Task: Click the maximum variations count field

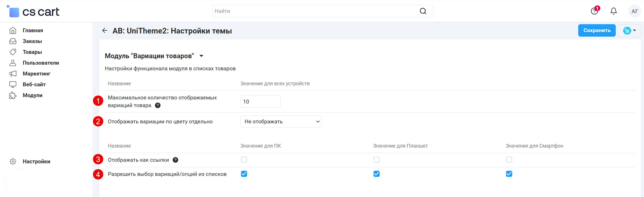Action: pos(260,102)
